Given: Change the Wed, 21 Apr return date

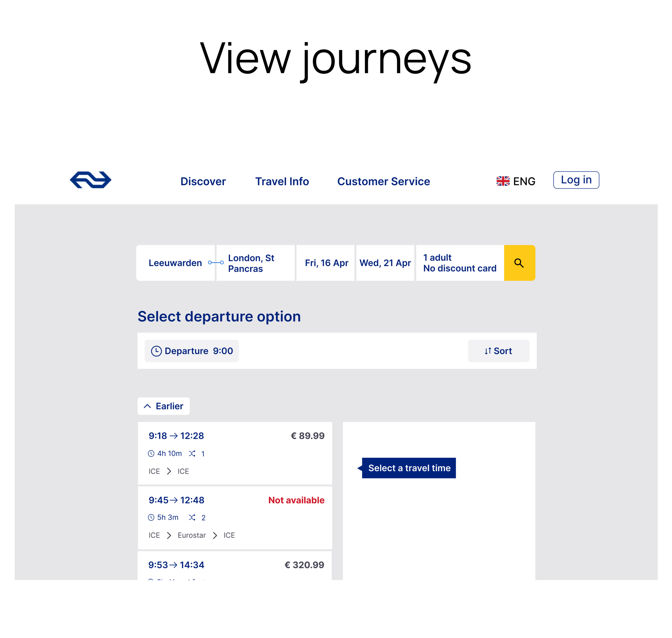Looking at the screenshot, I should pos(385,263).
